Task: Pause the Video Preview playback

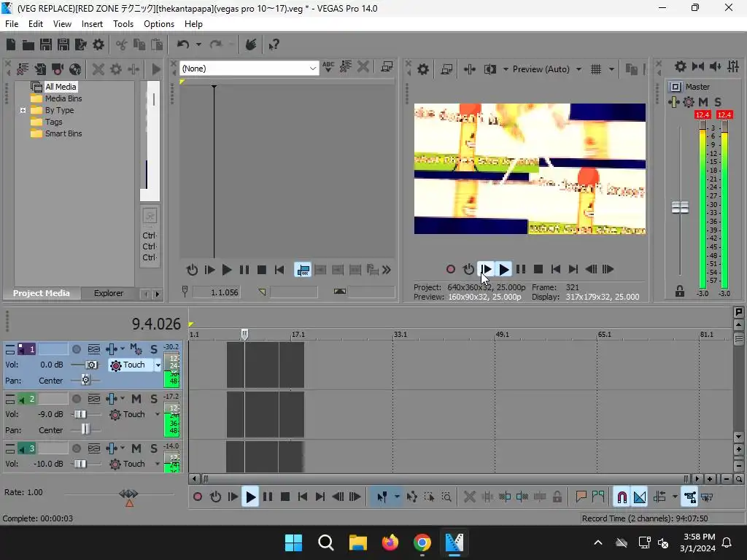Action: tap(521, 270)
